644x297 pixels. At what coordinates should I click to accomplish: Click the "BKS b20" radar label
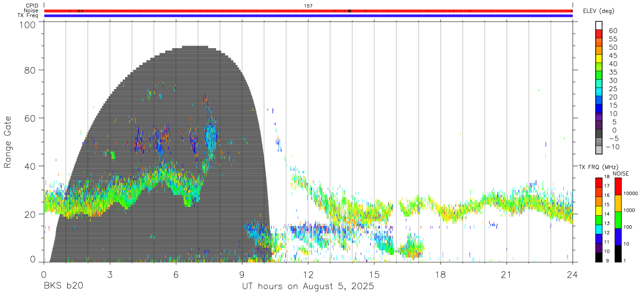click(x=63, y=287)
